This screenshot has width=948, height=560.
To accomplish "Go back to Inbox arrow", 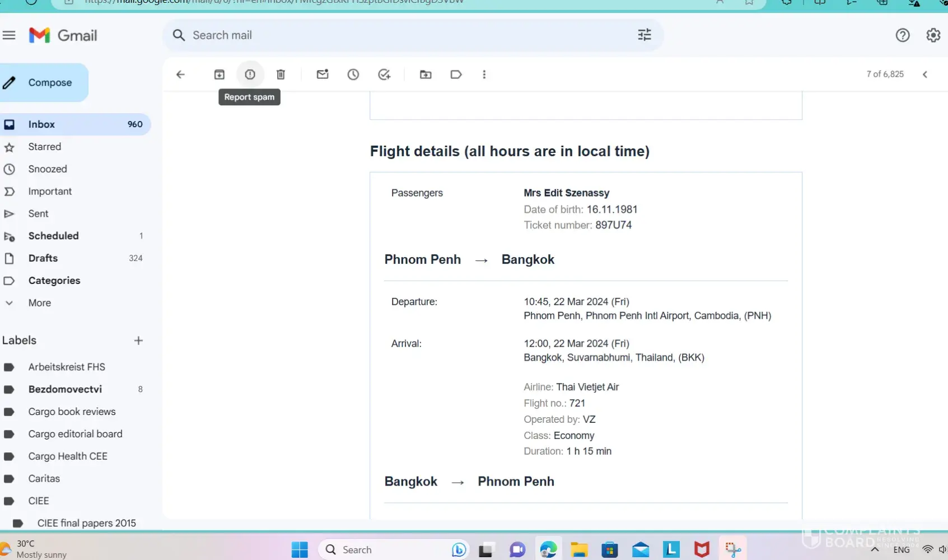I will coord(180,74).
